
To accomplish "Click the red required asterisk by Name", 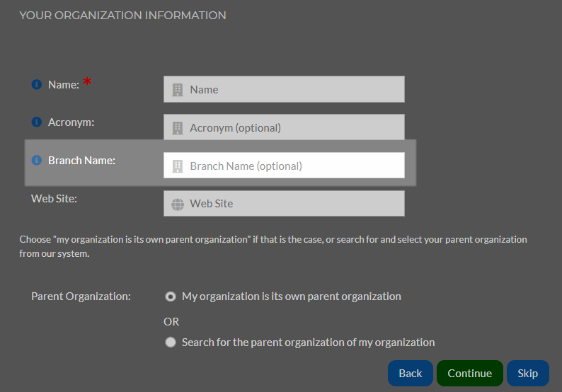I will pos(88,81).
